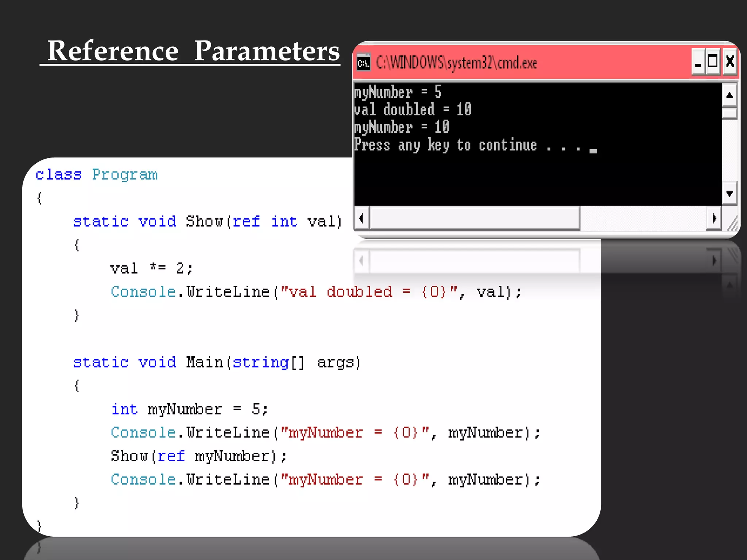Click the 'val *= 2;' statement
The image size is (747, 560).
(151, 268)
